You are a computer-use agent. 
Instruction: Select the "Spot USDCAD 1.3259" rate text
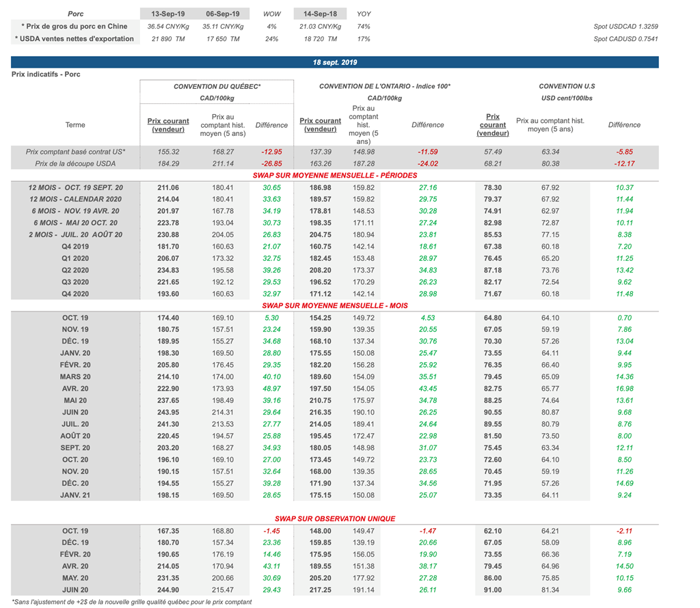click(625, 27)
